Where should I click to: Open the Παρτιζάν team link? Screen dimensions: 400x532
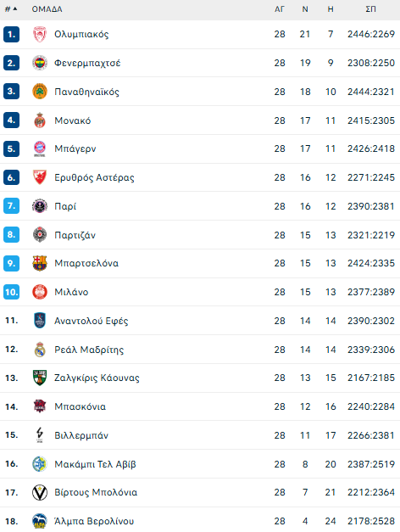coord(75,235)
